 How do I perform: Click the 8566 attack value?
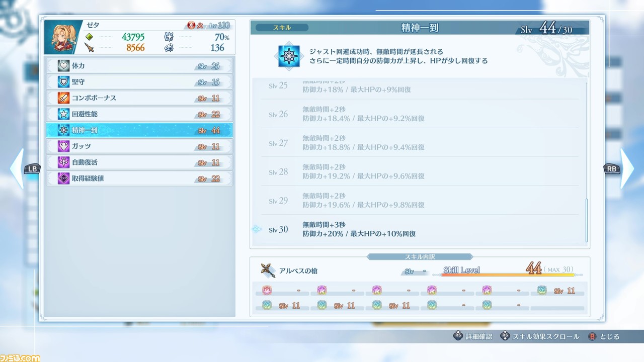click(135, 48)
